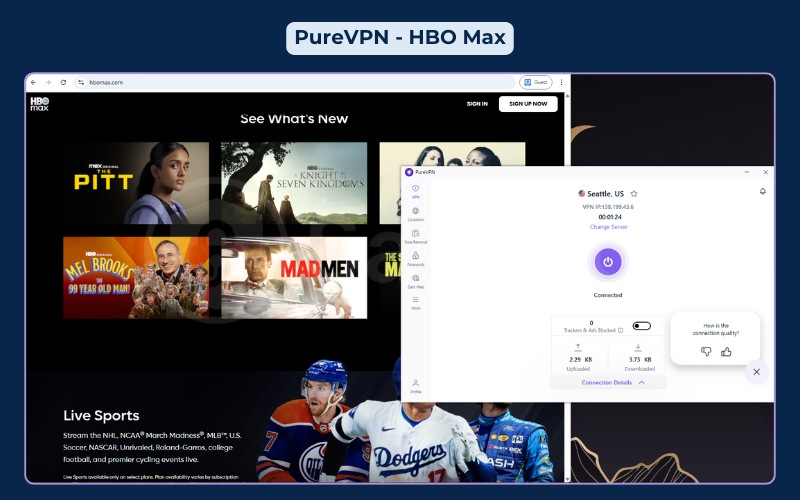Open Passwords in PureVPN sidebar
Image resolution: width=800 pixels, height=500 pixels.
click(415, 259)
